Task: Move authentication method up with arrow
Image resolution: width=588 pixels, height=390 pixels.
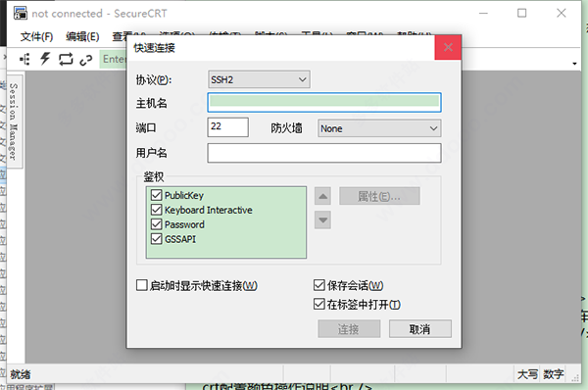Action: (322, 196)
